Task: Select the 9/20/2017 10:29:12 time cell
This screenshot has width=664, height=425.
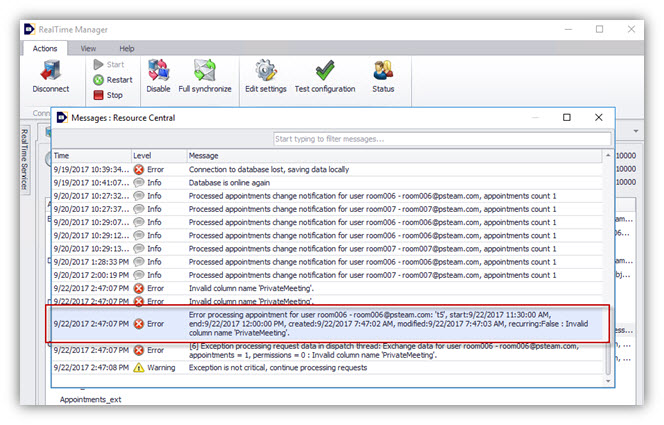Action: pyautogui.click(x=91, y=235)
